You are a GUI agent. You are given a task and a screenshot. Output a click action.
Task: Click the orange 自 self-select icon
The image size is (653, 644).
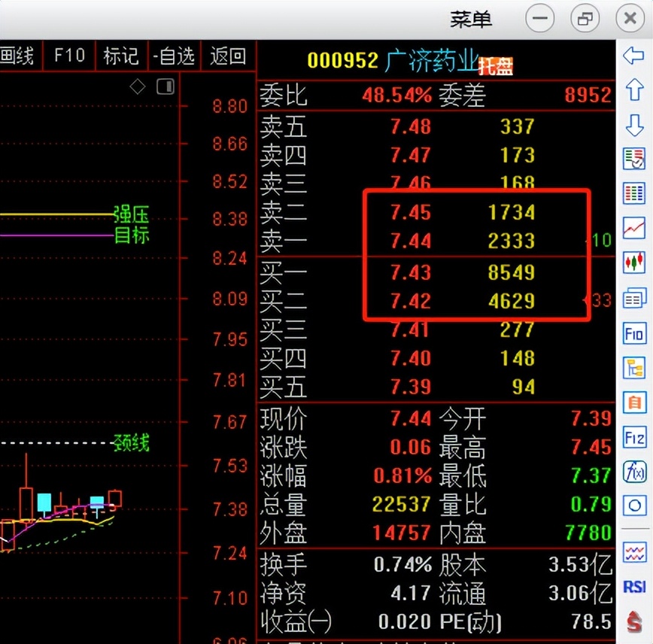point(634,402)
